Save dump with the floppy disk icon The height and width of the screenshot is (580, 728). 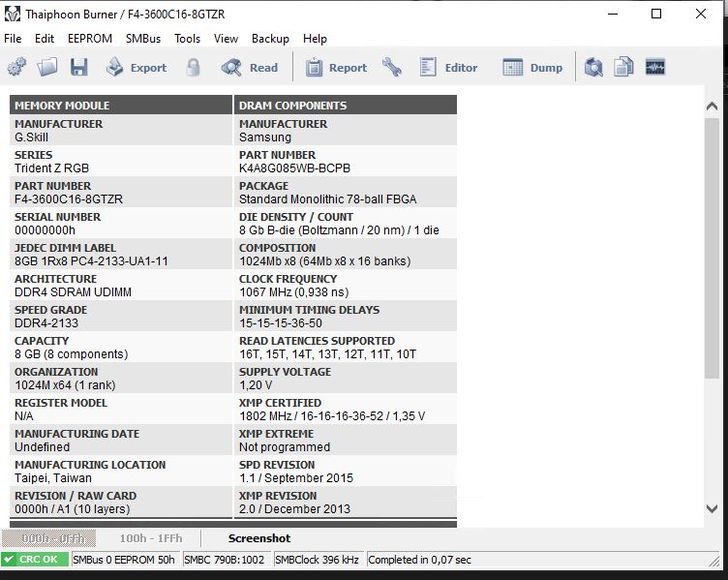pyautogui.click(x=79, y=68)
